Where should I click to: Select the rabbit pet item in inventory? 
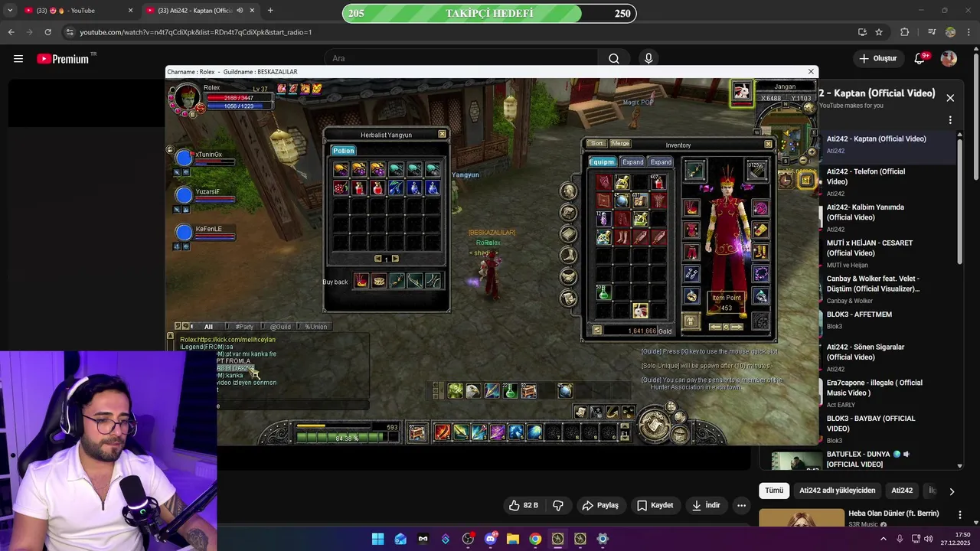point(640,310)
